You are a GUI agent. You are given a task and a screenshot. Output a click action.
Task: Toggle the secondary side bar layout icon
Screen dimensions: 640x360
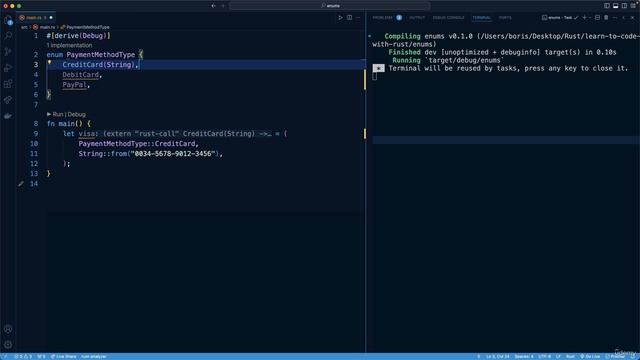coord(624,6)
